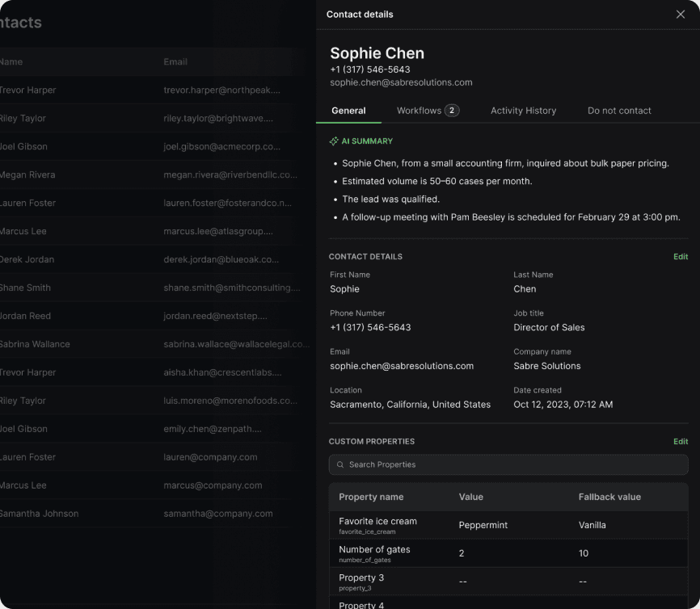700x609 pixels.
Task: Click fallback value 10 for Number of gates
Action: click(x=584, y=553)
